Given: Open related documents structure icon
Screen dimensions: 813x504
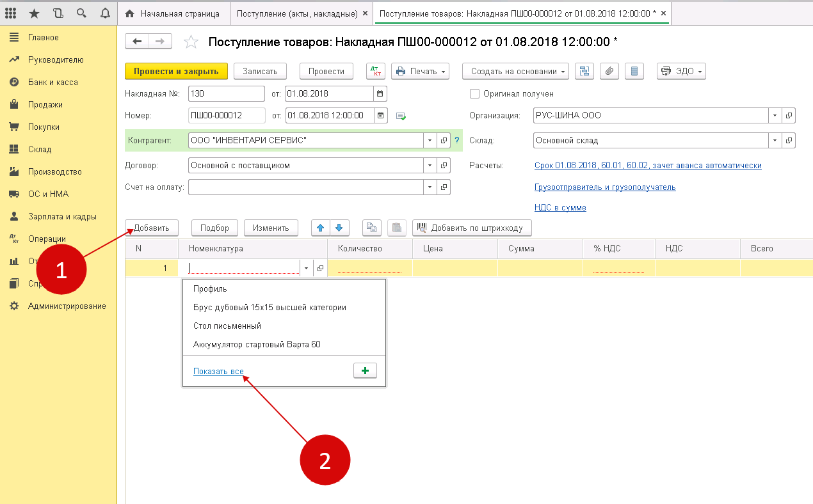Looking at the screenshot, I should [584, 71].
